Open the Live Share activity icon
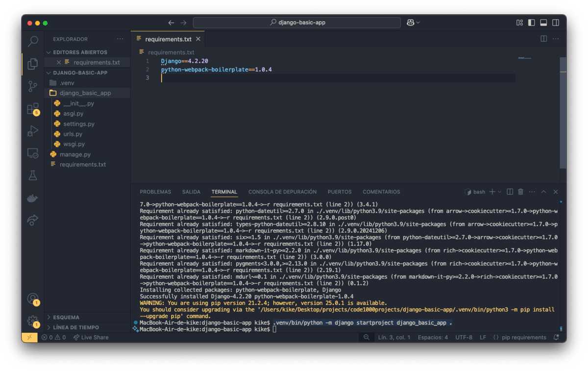This screenshot has width=588, height=371. pyautogui.click(x=33, y=220)
